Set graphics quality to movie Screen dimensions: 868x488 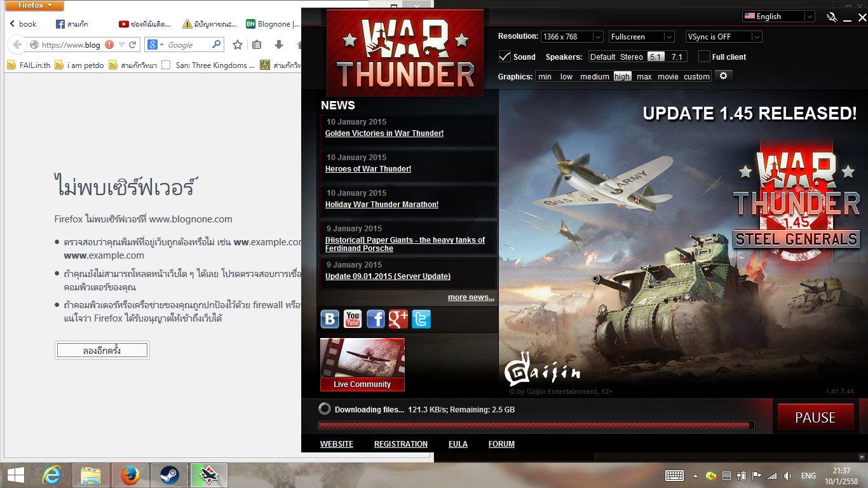click(668, 76)
